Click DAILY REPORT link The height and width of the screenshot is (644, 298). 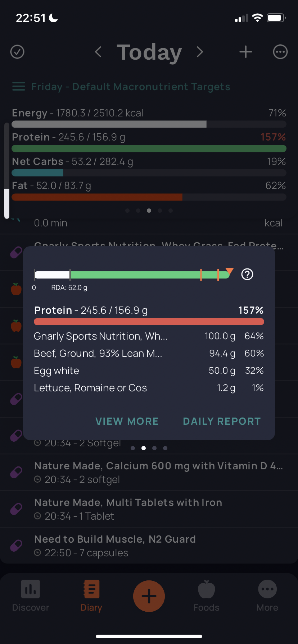222,421
